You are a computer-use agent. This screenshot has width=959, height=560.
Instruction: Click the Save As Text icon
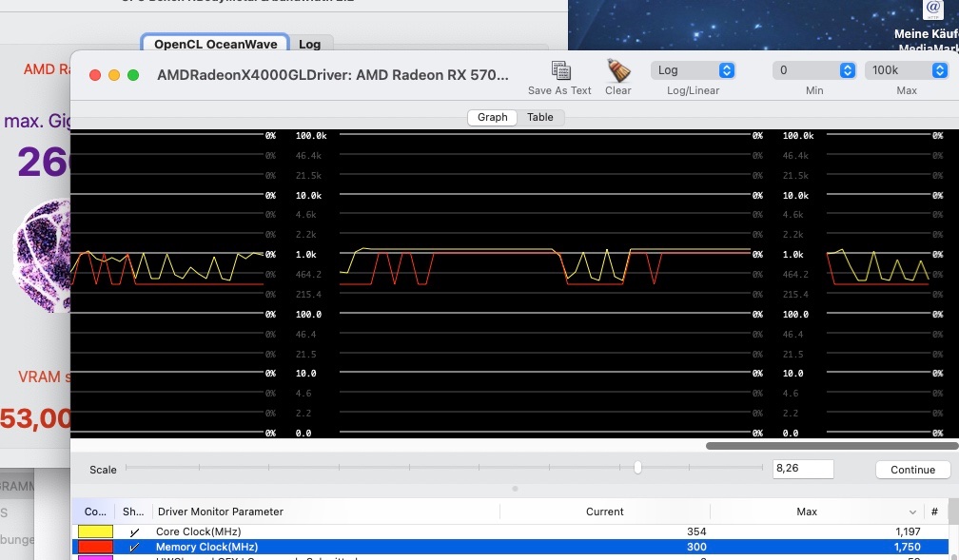coord(560,71)
